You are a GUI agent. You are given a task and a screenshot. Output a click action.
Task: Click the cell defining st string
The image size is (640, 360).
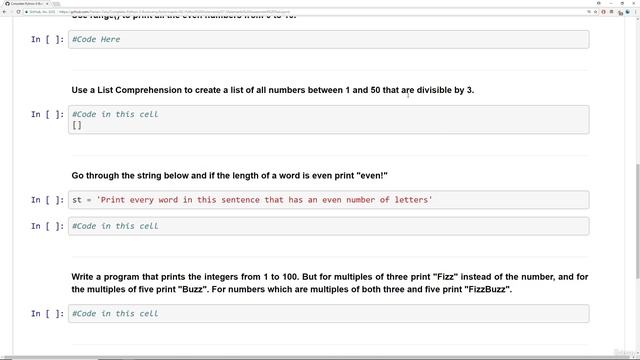pos(329,200)
